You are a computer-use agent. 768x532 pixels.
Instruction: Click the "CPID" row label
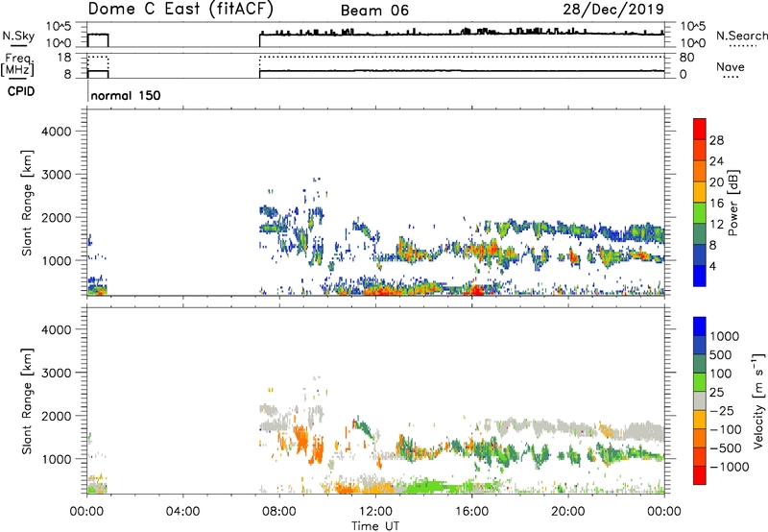[21, 91]
